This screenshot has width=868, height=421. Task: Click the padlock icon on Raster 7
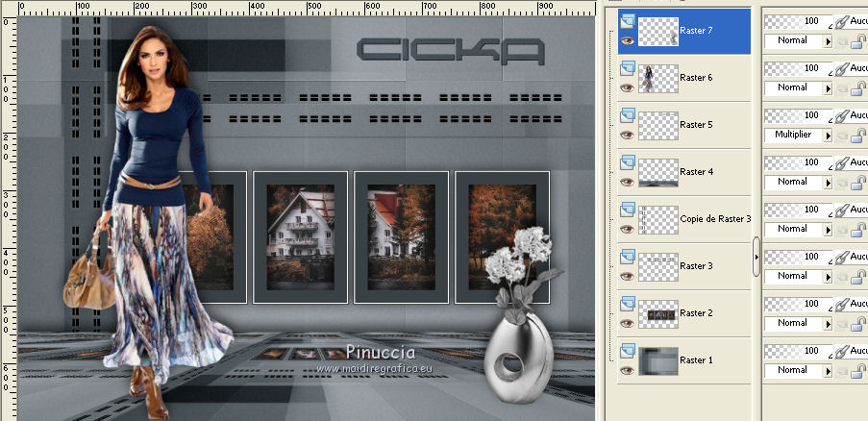[x=858, y=41]
